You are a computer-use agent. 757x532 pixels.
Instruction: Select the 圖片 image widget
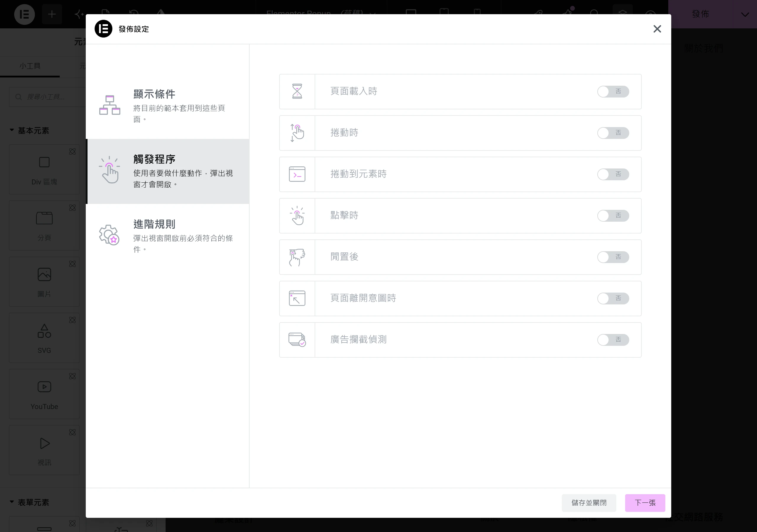pos(44,281)
